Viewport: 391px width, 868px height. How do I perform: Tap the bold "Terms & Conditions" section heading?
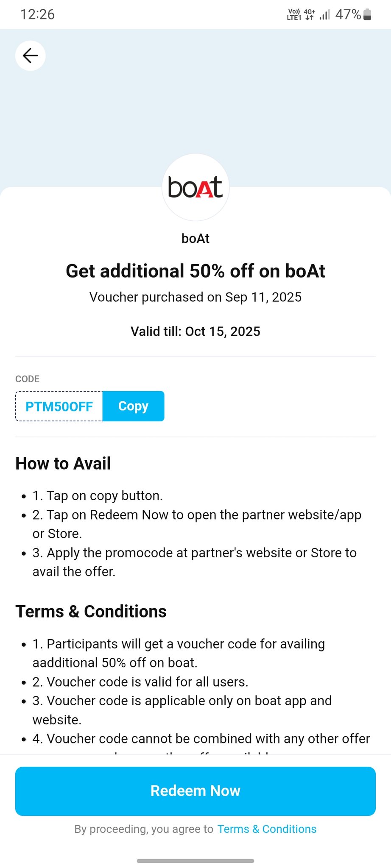91,612
